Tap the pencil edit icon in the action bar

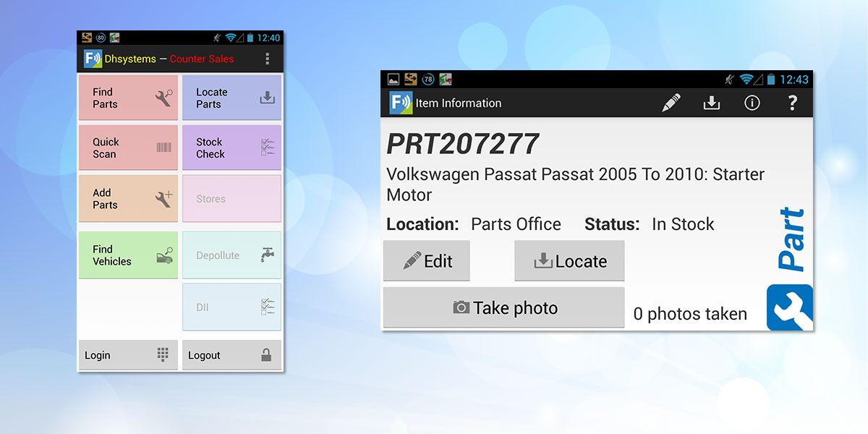(x=671, y=103)
